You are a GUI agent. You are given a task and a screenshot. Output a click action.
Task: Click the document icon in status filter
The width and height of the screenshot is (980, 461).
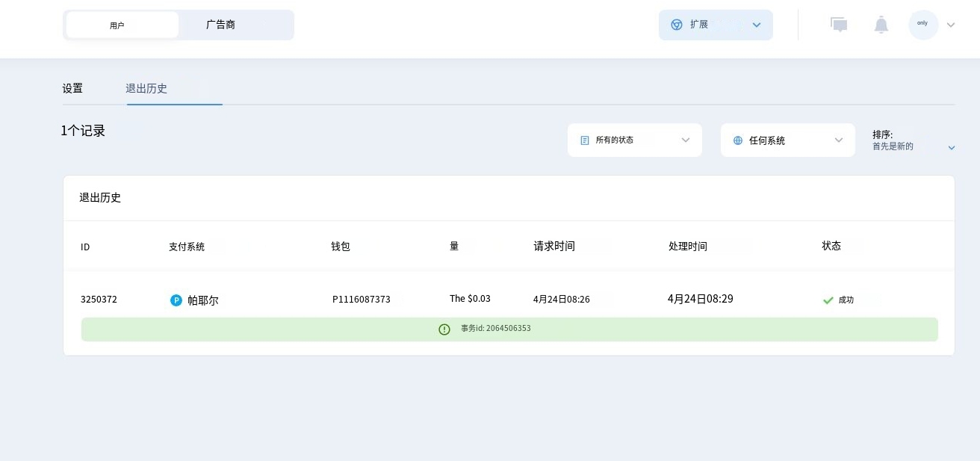[585, 140]
